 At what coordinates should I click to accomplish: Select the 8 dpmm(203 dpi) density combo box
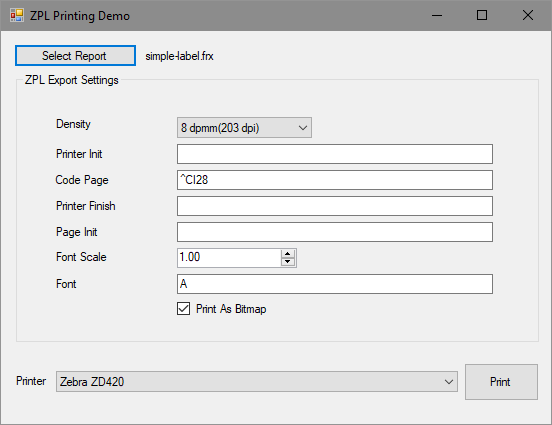pos(244,127)
